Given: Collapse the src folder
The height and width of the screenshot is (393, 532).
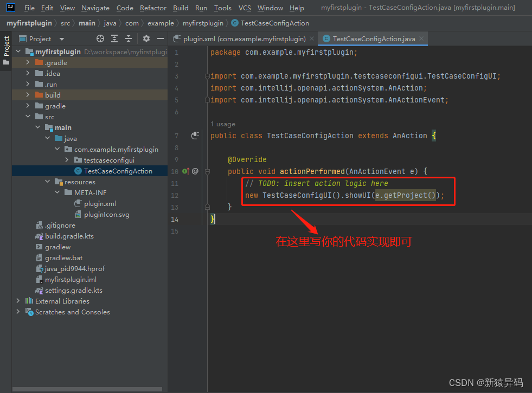Looking at the screenshot, I should click(28, 117).
